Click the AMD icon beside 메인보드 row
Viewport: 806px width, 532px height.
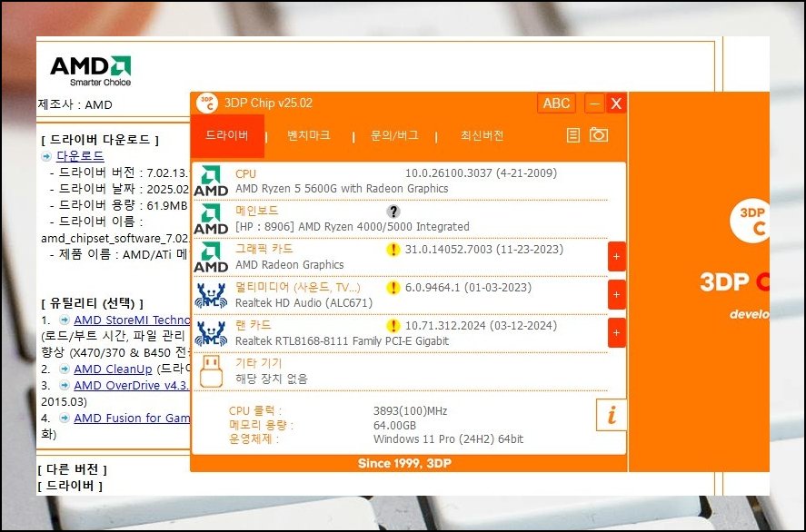coord(211,219)
